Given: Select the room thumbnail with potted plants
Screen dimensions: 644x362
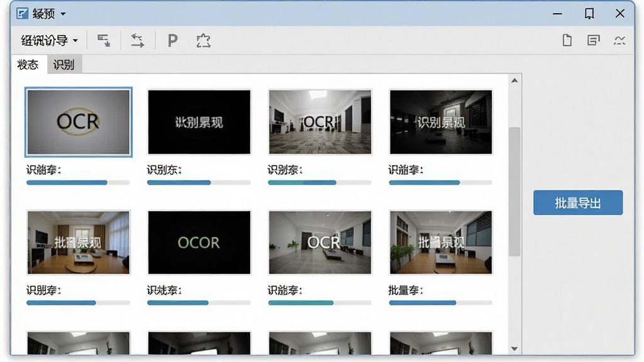Looking at the screenshot, I should coord(441,242).
